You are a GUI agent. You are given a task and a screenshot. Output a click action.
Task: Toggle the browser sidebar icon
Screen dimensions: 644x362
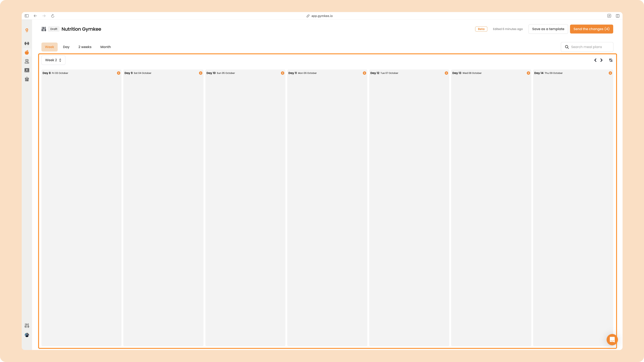(27, 16)
